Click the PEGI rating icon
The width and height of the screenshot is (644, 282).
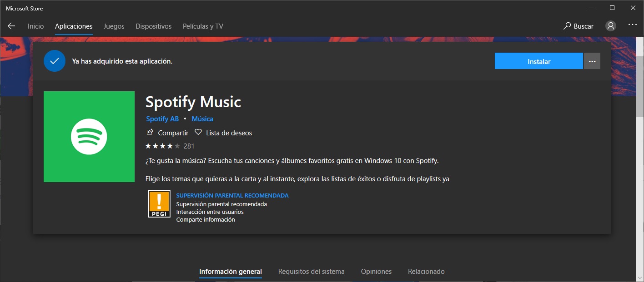coord(159,204)
